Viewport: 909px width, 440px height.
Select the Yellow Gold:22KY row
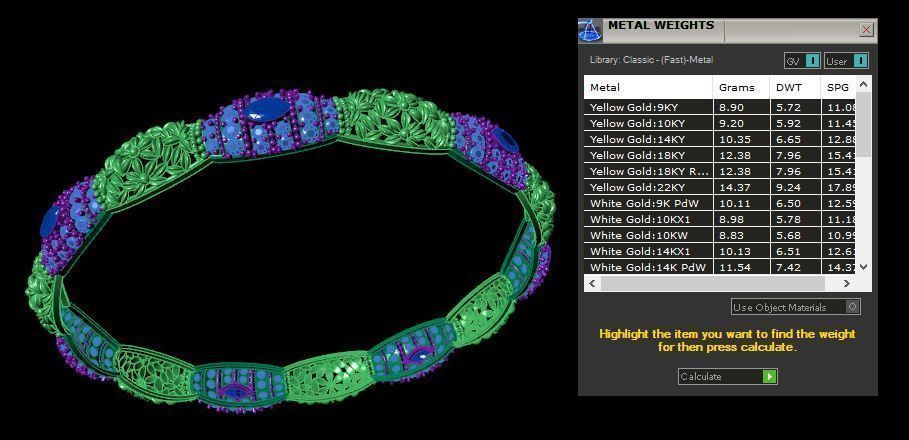(x=720, y=187)
